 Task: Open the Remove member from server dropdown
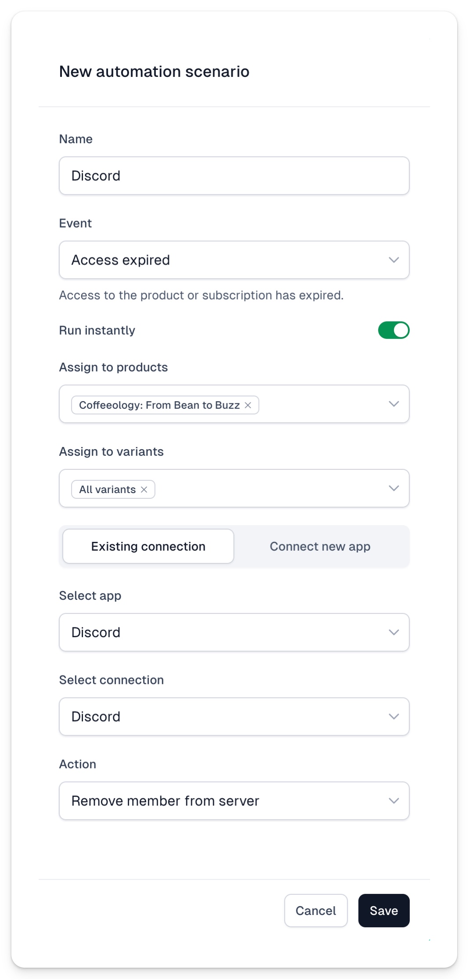point(234,801)
